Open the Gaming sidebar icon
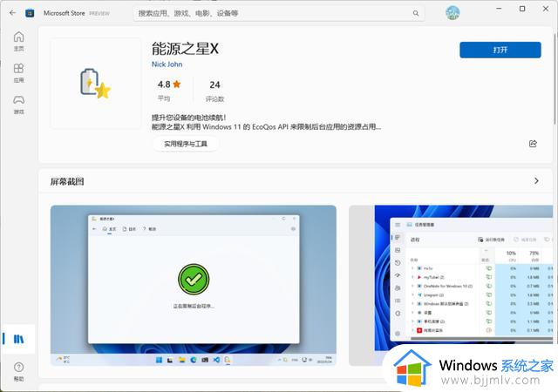The image size is (558, 392). pyautogui.click(x=18, y=105)
